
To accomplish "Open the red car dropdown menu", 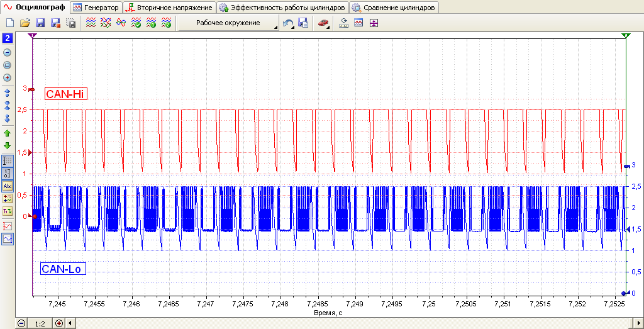I will click(x=324, y=23).
